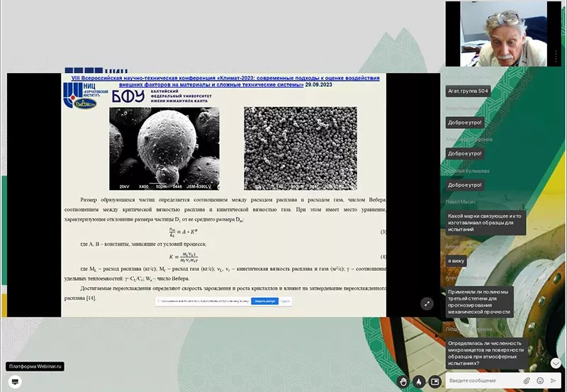Viewport: 567px width, 392px height.
Task: Click the monitor icon at bottom left
Action: point(15,381)
